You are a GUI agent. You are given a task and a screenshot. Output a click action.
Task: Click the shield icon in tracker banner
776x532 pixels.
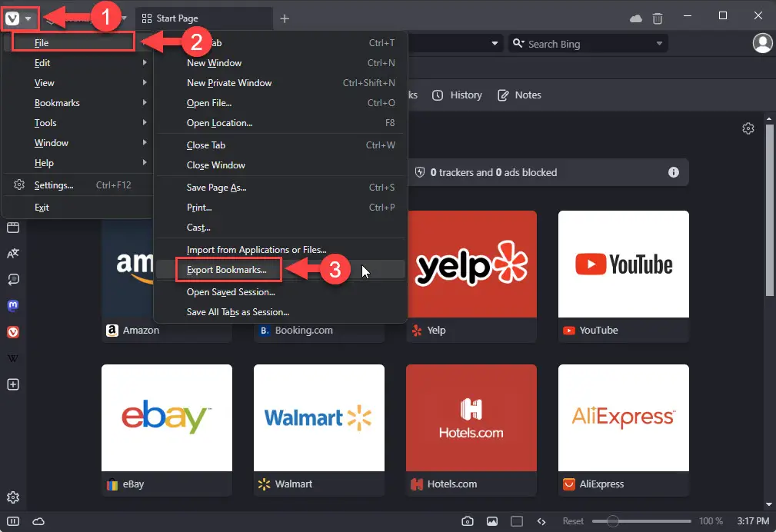coord(420,172)
